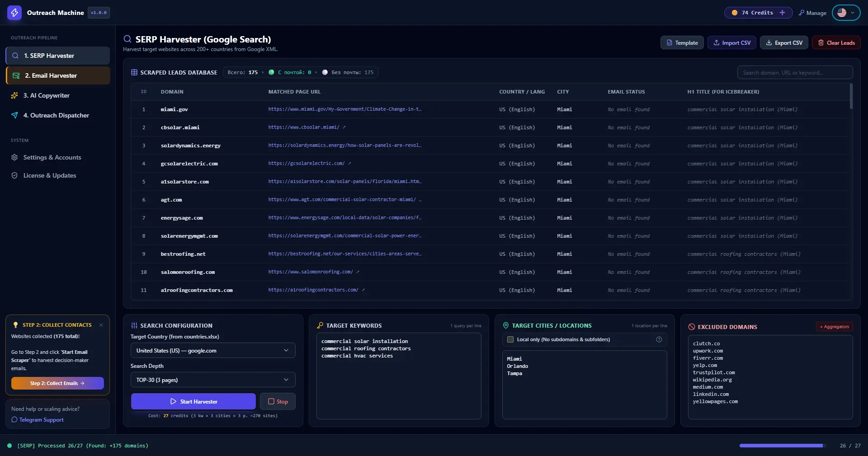Click the Template button
Screen dimensions: 868x456
pyautogui.click(x=682, y=42)
